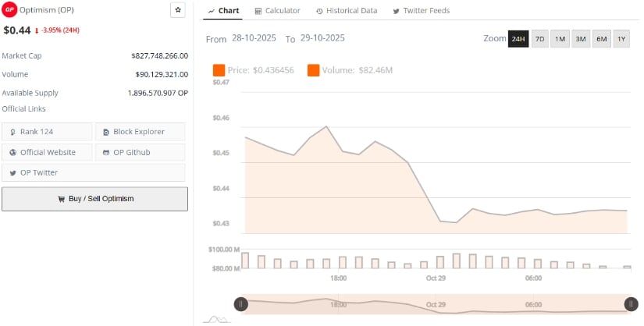This screenshot has height=326, width=644.
Task: Click the Rank 124 badge
Action: pos(47,132)
